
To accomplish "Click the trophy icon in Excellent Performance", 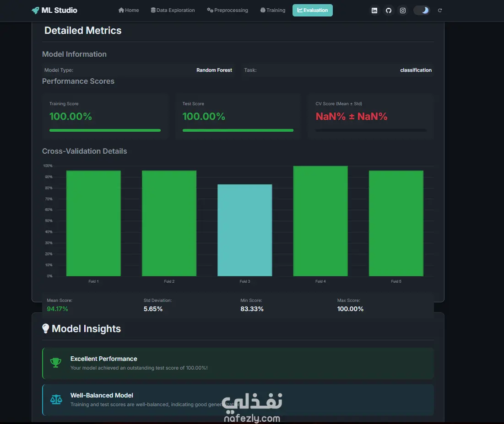I will click(55, 363).
